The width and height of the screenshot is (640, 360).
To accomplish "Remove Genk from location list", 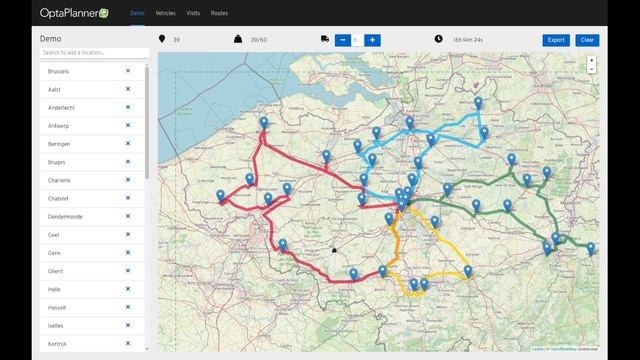I will tap(128, 253).
